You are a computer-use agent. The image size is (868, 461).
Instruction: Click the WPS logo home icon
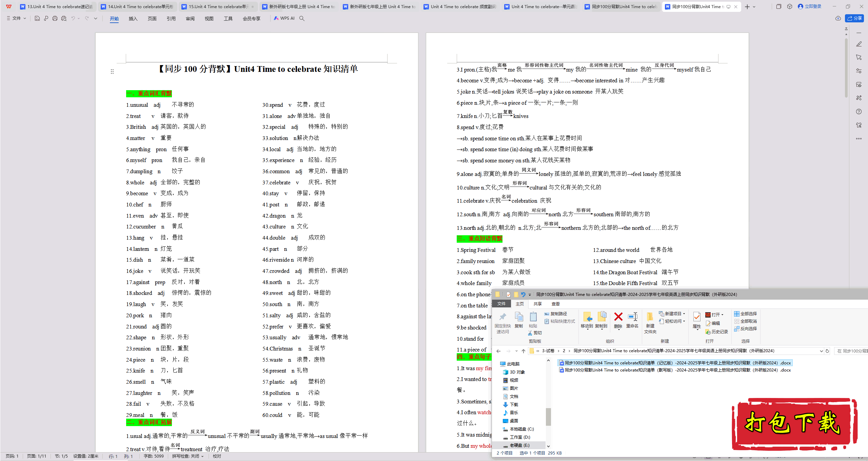pyautogui.click(x=9, y=6)
